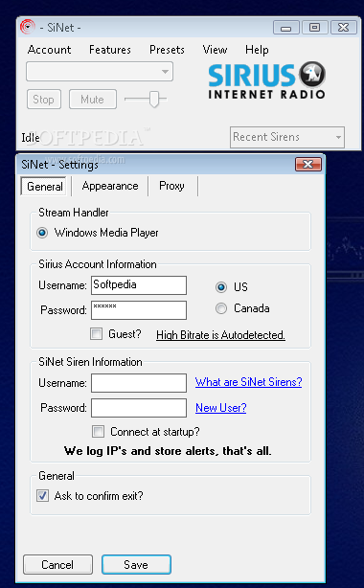This screenshot has height=588, width=364.
Task: Click the Sirius account Username field
Action: click(x=139, y=285)
